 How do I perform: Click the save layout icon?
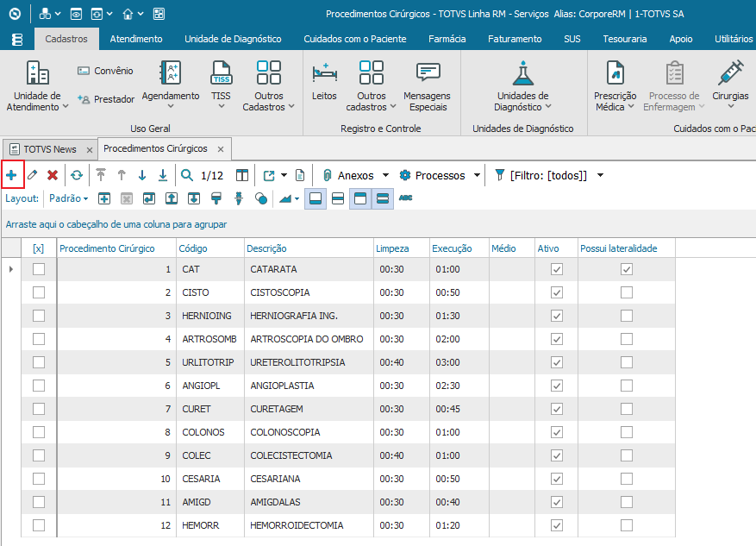coord(149,198)
